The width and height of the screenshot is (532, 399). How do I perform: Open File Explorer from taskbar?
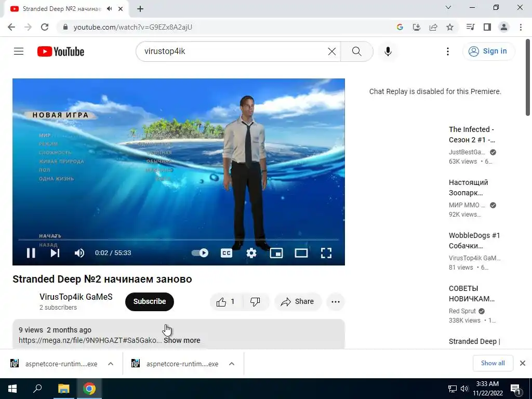point(63,389)
